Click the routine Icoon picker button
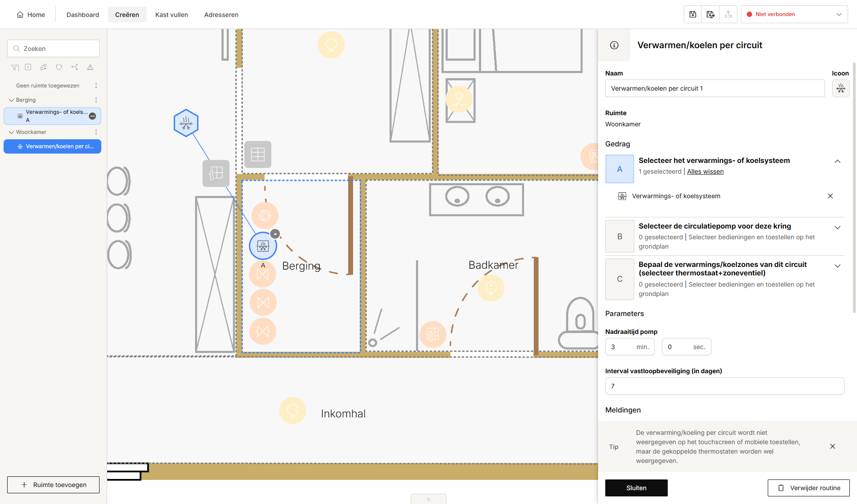Image resolution: width=857 pixels, height=504 pixels. tap(841, 88)
